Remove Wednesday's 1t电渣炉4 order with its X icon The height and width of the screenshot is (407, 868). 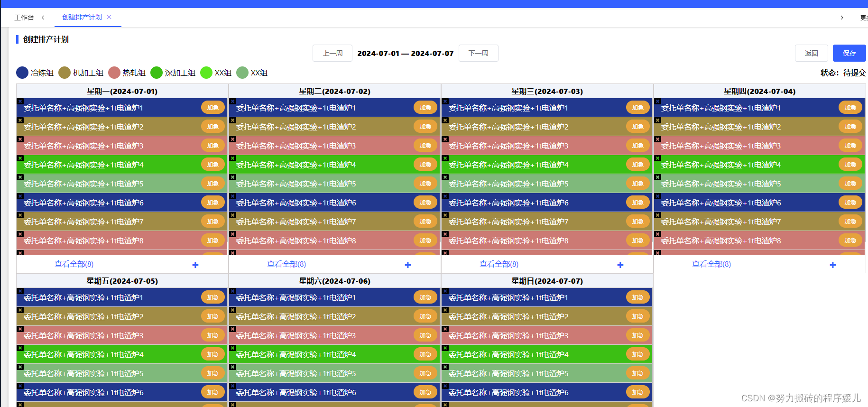[x=445, y=158]
